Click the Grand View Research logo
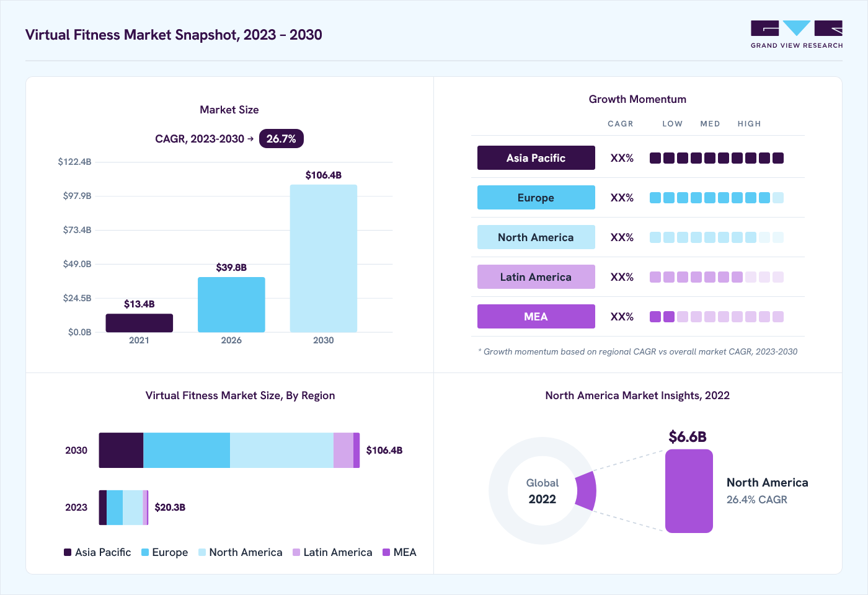868x595 pixels. 797,35
